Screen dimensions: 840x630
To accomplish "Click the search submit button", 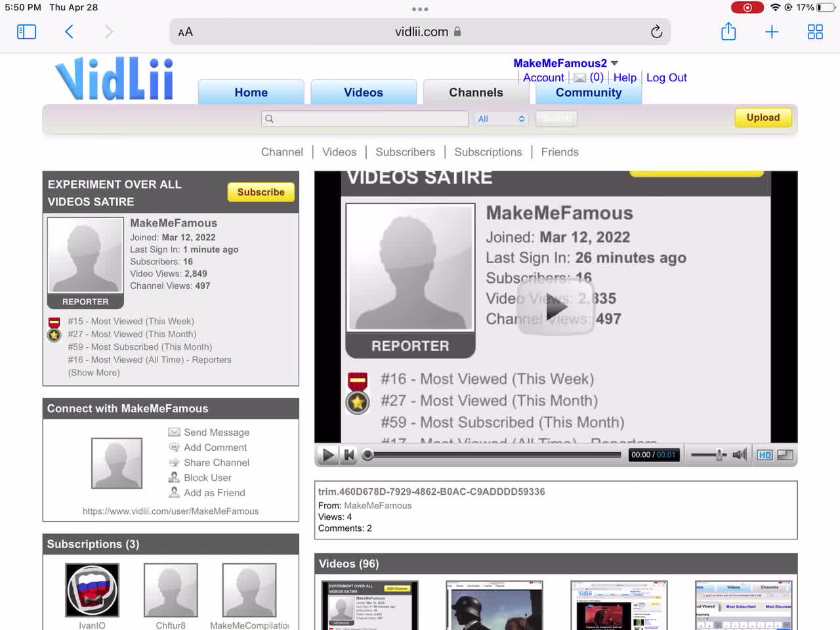I will point(556,119).
